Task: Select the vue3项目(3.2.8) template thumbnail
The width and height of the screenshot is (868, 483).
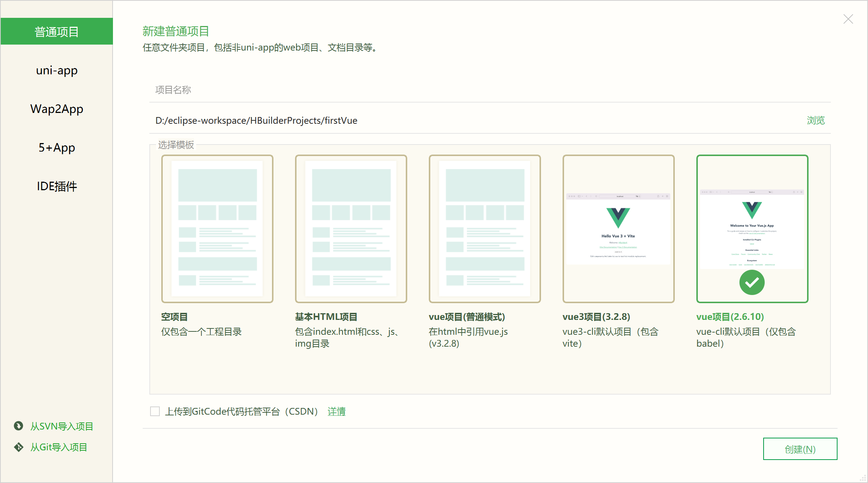Action: click(x=618, y=228)
